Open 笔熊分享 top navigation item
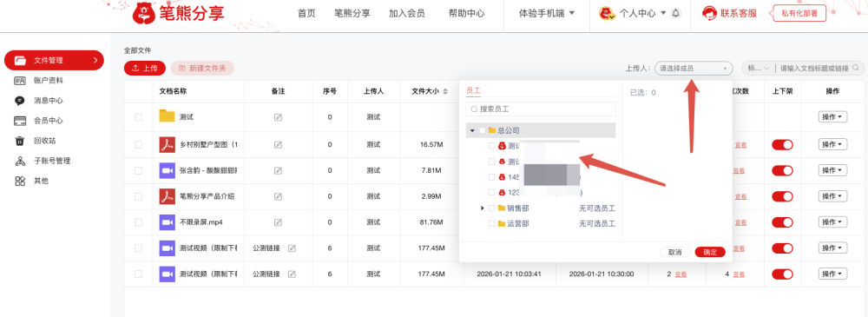868x317 pixels. [352, 13]
